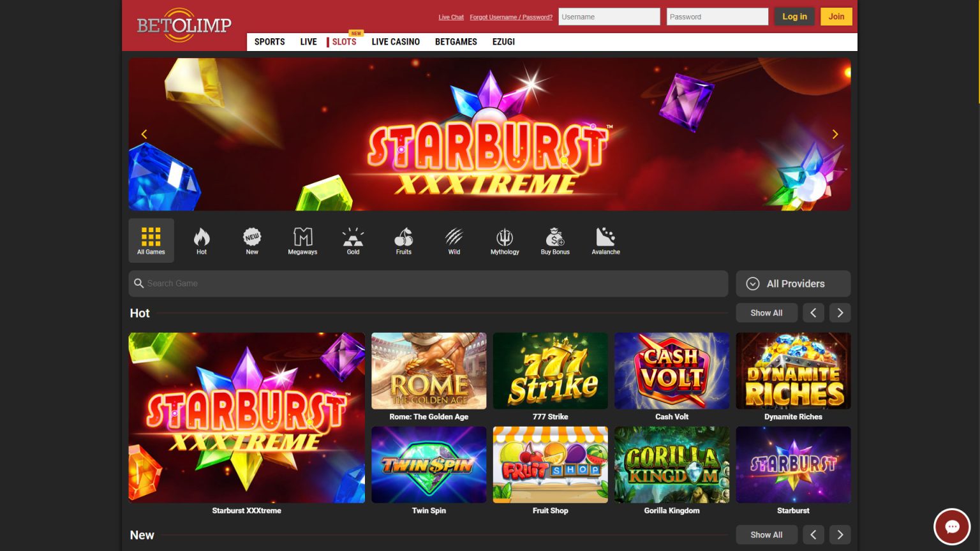This screenshot has height=551, width=980.
Task: Open the Live Chat link
Action: [x=451, y=17]
